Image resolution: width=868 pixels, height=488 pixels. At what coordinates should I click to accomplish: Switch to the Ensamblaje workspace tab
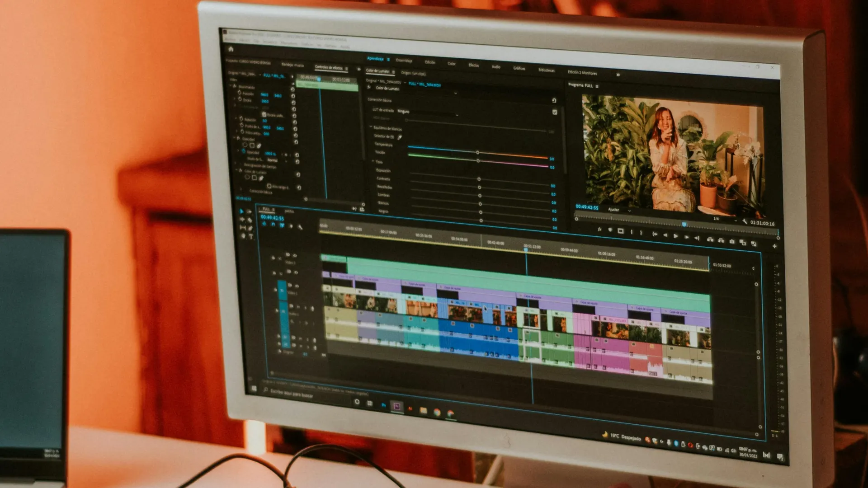coord(405,60)
